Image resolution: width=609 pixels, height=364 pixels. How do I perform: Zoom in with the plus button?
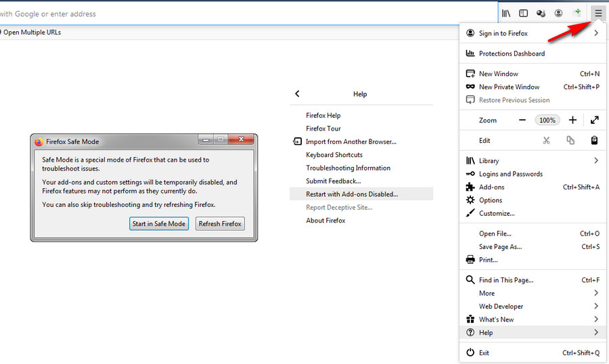coord(572,120)
